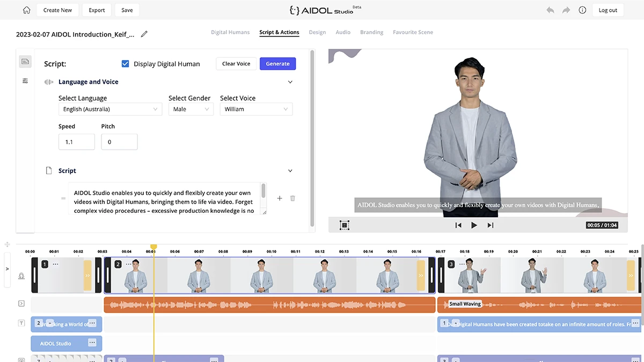This screenshot has width=644, height=362.
Task: Open the Branding tab
Action: (x=371, y=32)
